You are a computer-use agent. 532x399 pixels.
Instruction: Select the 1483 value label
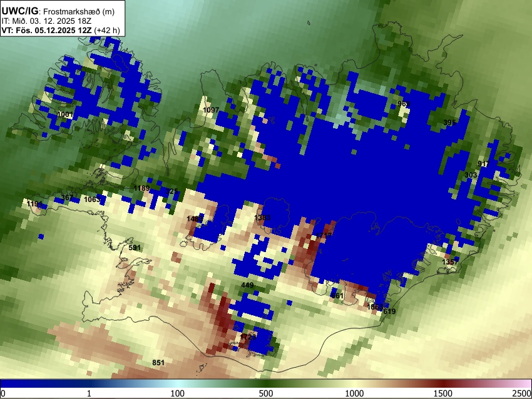pyautogui.click(x=195, y=219)
